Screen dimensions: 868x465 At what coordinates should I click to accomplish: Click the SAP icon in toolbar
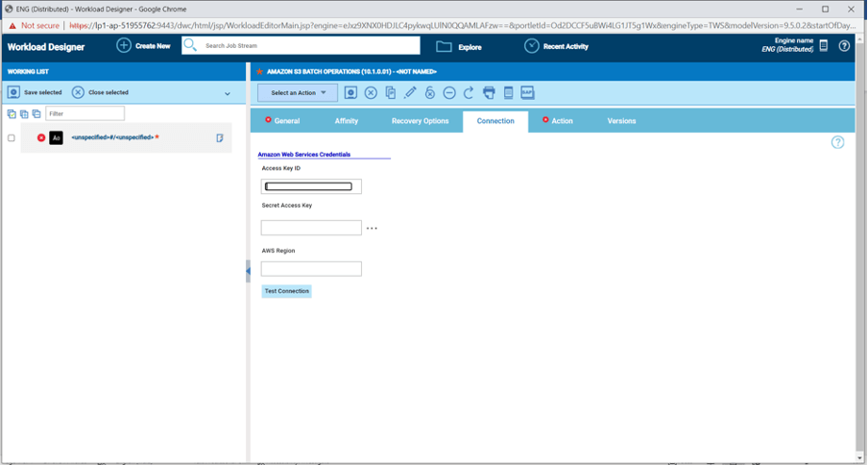point(527,93)
